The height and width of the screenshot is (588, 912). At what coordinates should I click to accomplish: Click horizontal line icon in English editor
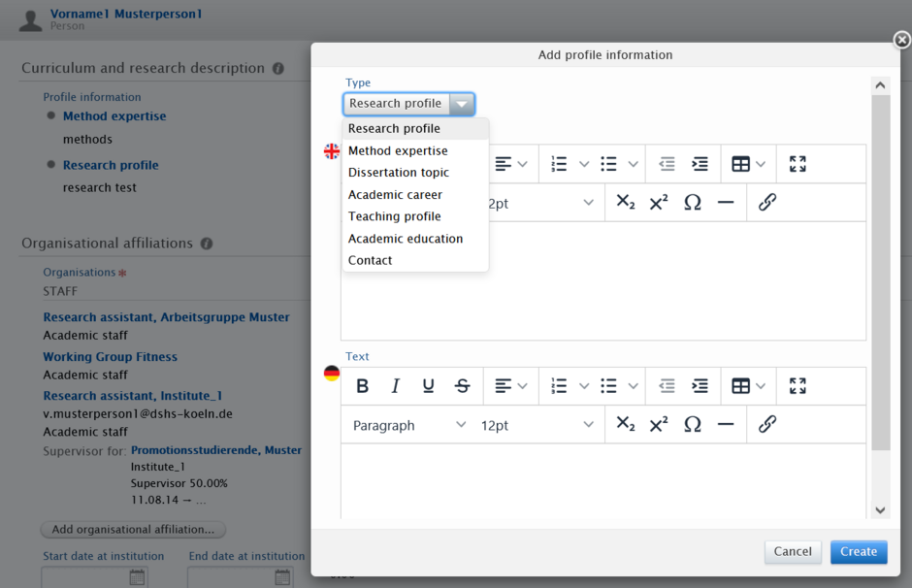click(x=726, y=203)
